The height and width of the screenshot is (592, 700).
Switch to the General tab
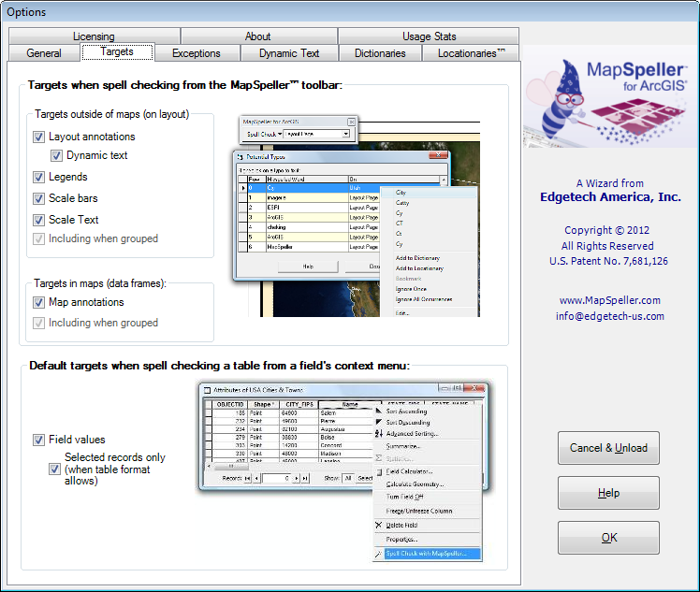tap(44, 53)
